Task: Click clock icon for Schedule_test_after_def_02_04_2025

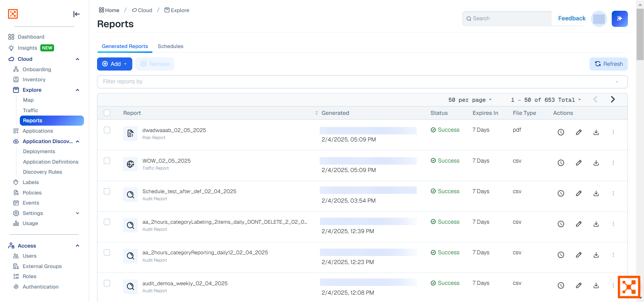Action: 561,193
